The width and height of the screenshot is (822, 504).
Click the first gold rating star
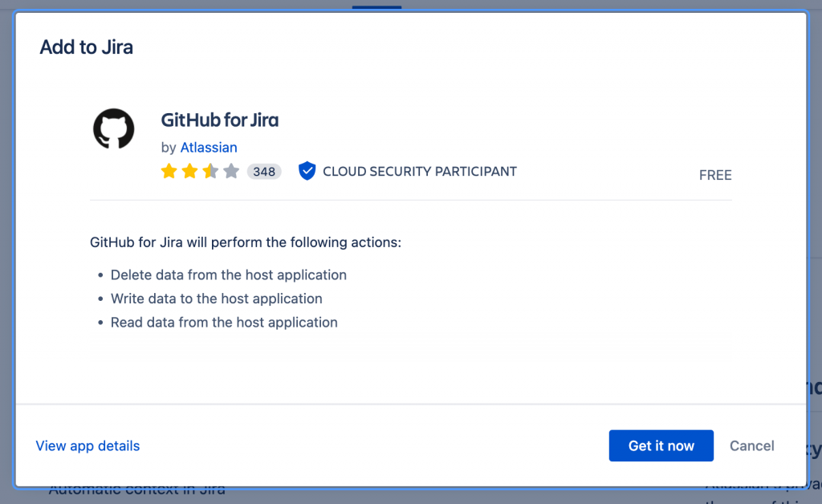(169, 171)
